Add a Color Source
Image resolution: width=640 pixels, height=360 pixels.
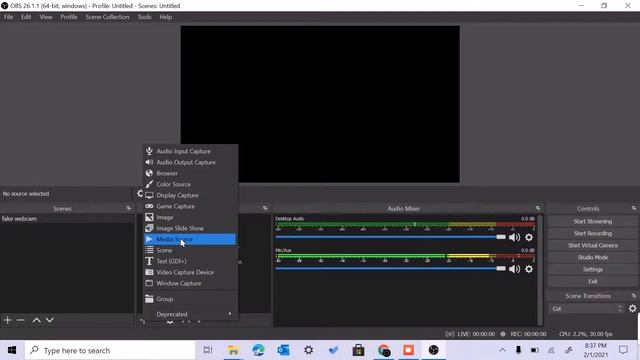(190, 184)
